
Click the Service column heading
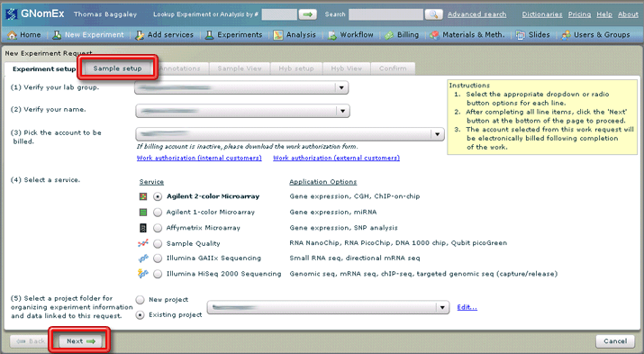(151, 182)
